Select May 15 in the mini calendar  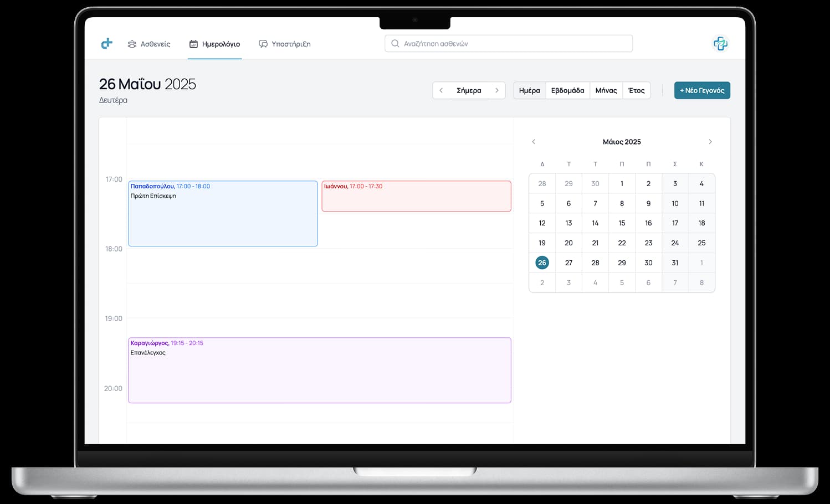tap(622, 223)
